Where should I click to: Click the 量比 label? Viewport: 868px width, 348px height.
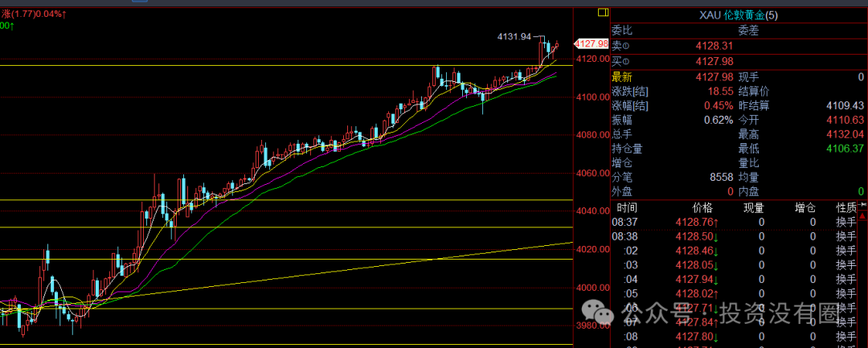tap(748, 162)
